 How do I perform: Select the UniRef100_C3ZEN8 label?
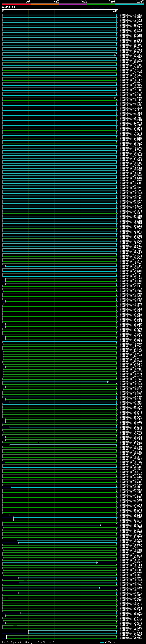(131, 138)
